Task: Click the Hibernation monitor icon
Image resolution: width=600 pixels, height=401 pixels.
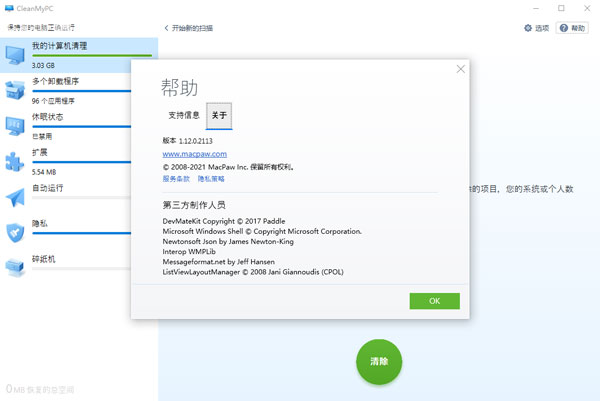Action: pos(15,126)
